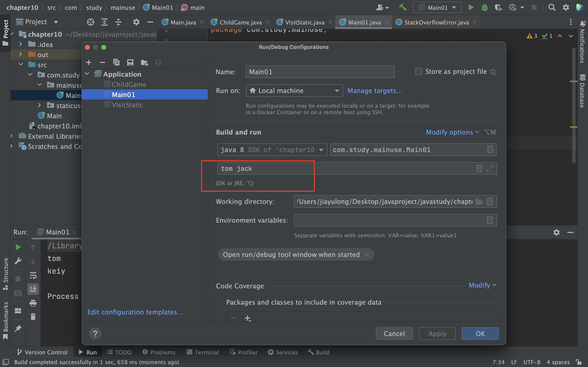
Task: Click the Cancel button
Action: point(394,334)
